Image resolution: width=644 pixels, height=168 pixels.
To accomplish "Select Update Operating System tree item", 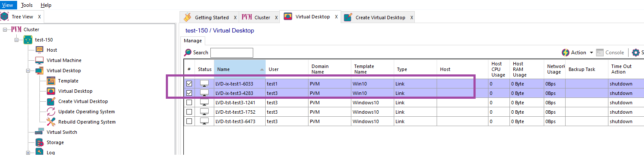I will [87, 112].
